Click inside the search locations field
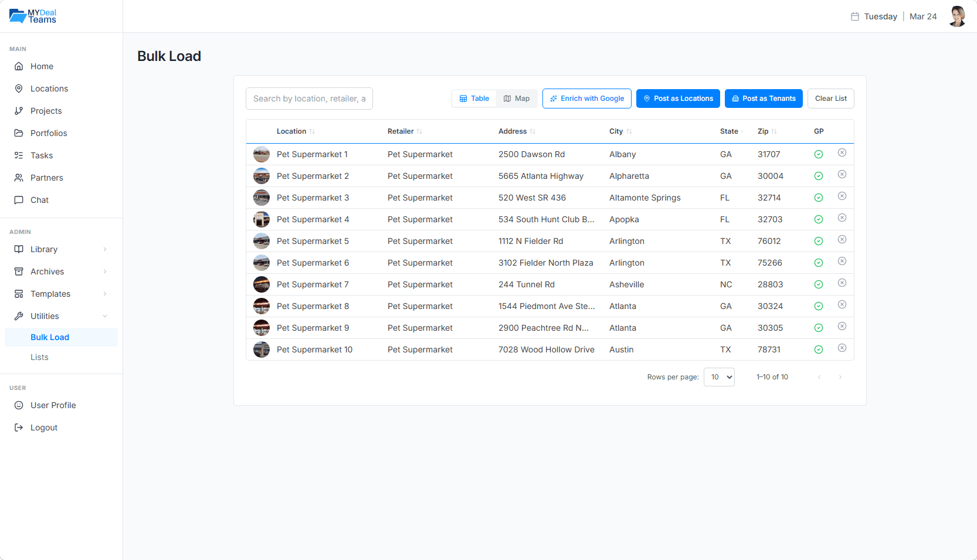The width and height of the screenshot is (977, 560). pyautogui.click(x=309, y=99)
